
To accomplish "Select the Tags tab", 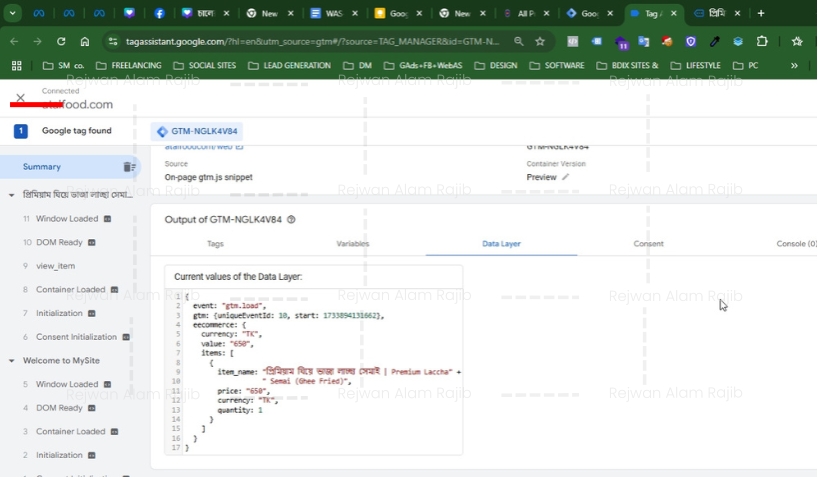I will [215, 244].
